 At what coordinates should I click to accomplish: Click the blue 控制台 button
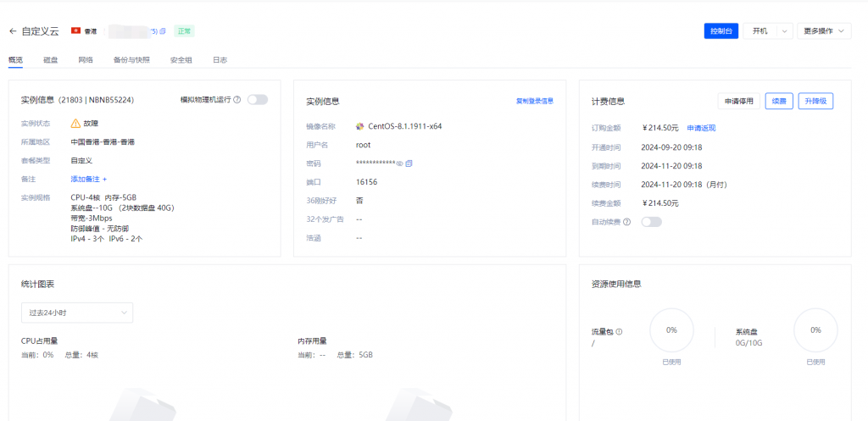pyautogui.click(x=721, y=31)
